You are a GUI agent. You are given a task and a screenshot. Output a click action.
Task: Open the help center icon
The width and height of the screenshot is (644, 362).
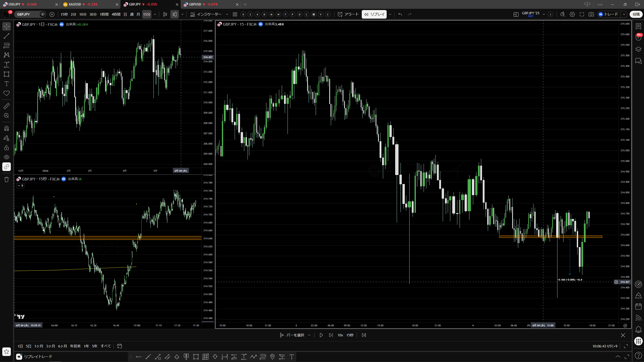(x=638, y=355)
